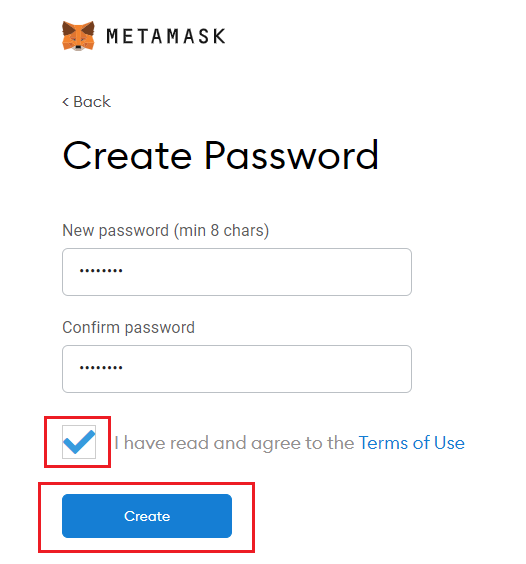Click the blue checkmark tick
This screenshot has width=526, height=564.
tap(79, 442)
